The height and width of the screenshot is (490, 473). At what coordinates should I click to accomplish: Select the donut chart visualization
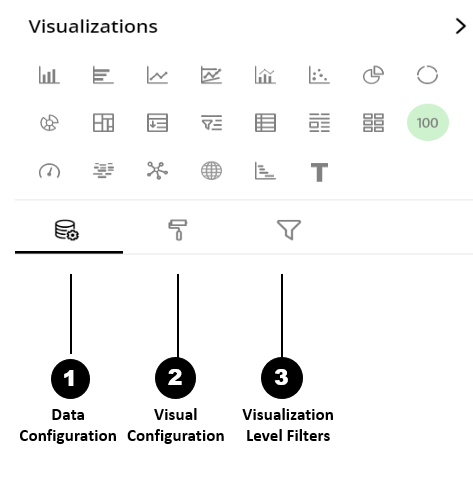[427, 75]
